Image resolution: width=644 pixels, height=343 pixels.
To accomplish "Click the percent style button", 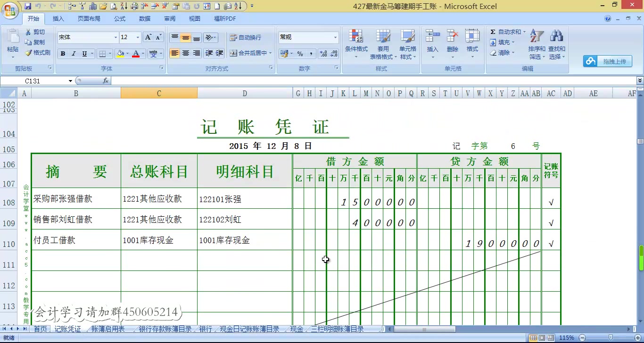I will [300, 54].
